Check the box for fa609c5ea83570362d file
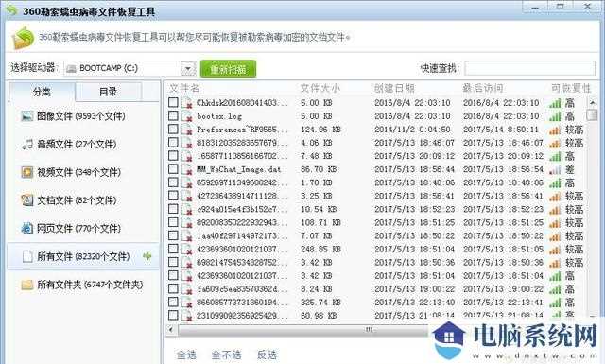The image size is (605, 364). (173, 288)
